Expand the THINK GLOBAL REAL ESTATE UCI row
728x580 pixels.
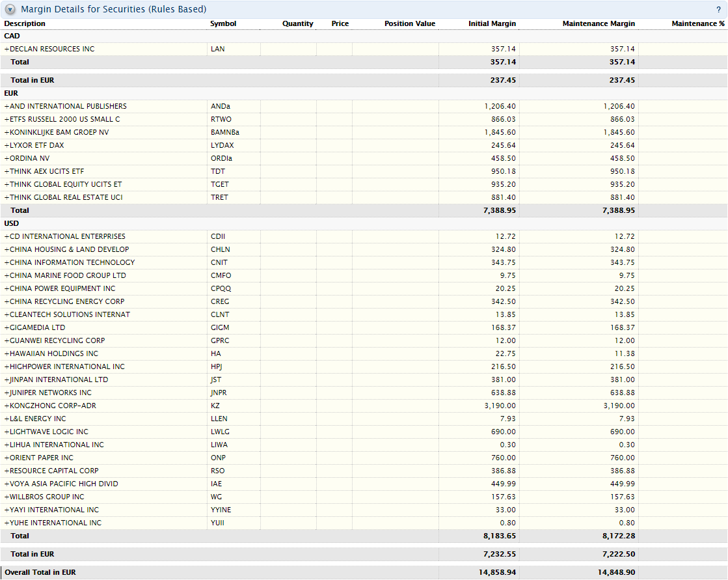(x=7, y=197)
